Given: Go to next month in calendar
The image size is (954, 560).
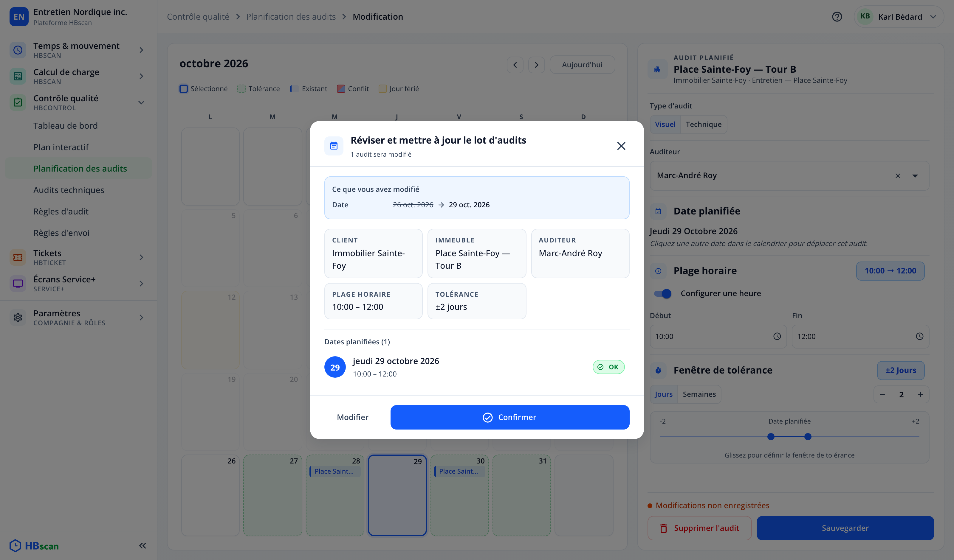Looking at the screenshot, I should (536, 65).
